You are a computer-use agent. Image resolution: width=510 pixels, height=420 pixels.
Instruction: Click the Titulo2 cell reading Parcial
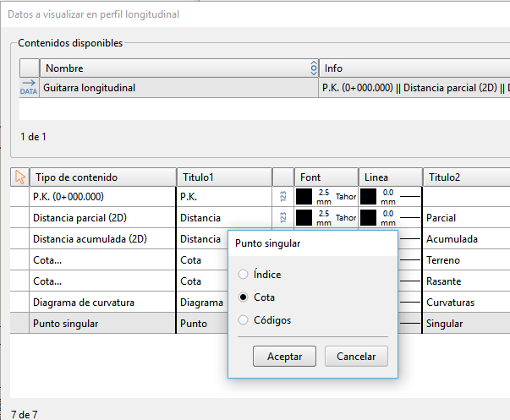[466, 217]
